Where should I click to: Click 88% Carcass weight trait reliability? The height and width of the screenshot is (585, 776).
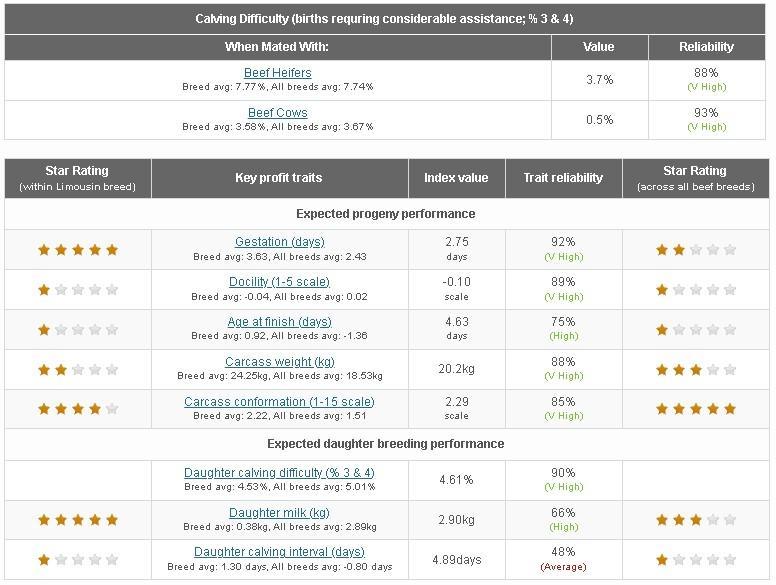pyautogui.click(x=563, y=368)
